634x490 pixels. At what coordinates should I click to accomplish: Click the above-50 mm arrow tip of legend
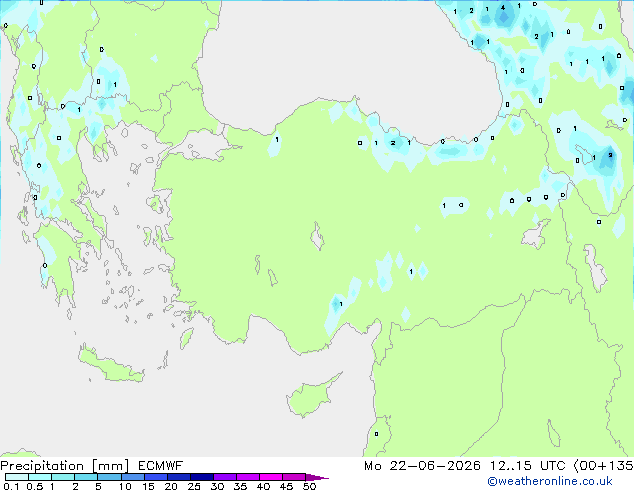[317, 477]
